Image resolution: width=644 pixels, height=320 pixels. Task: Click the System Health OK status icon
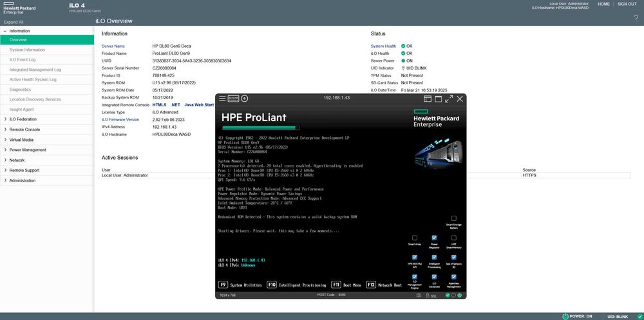(403, 46)
